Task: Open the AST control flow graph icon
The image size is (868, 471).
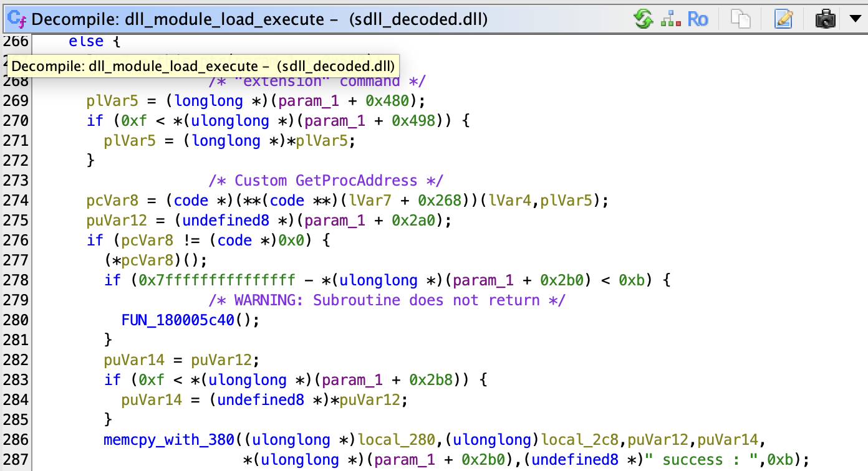Action: click(670, 19)
